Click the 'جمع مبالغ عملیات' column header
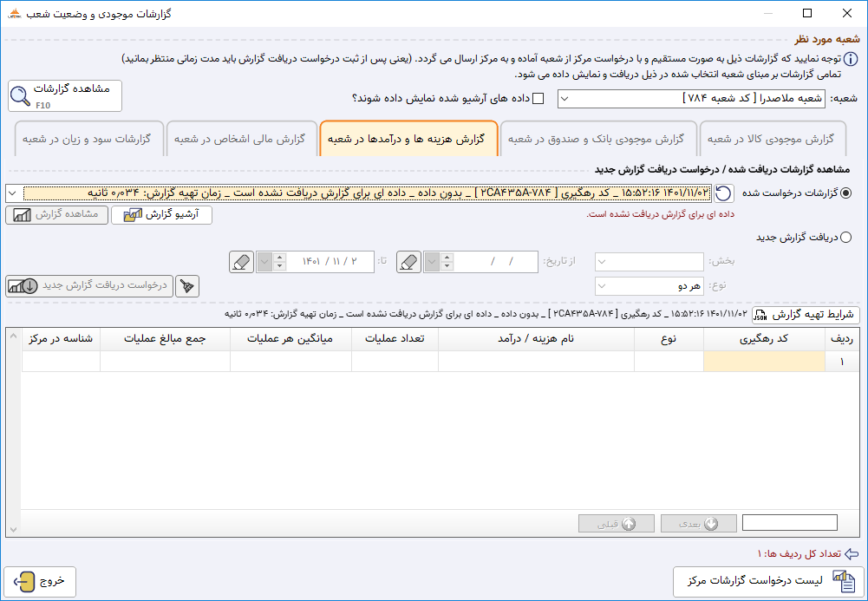The height and width of the screenshot is (601, 868). point(165,339)
